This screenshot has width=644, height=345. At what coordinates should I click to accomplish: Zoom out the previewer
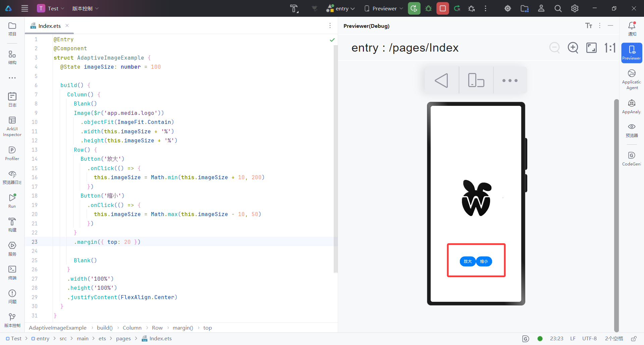pos(554,48)
